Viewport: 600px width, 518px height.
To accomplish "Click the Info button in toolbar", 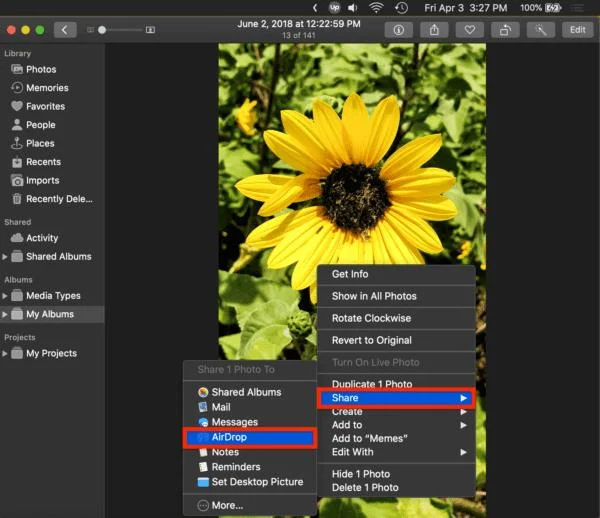I will click(x=398, y=30).
